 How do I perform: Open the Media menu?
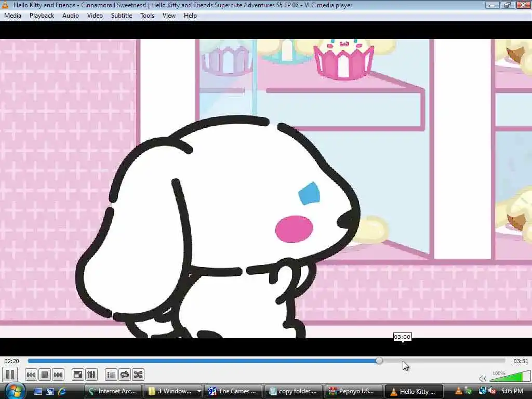point(12,16)
